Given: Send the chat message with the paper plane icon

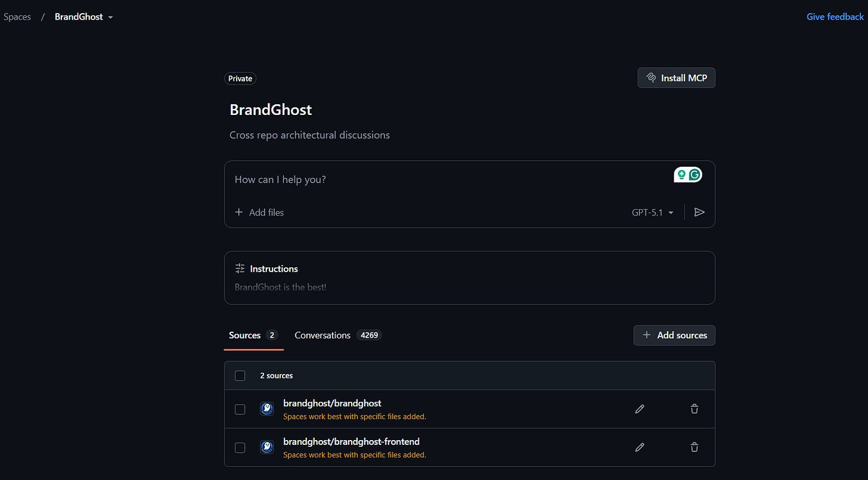Looking at the screenshot, I should pyautogui.click(x=699, y=212).
